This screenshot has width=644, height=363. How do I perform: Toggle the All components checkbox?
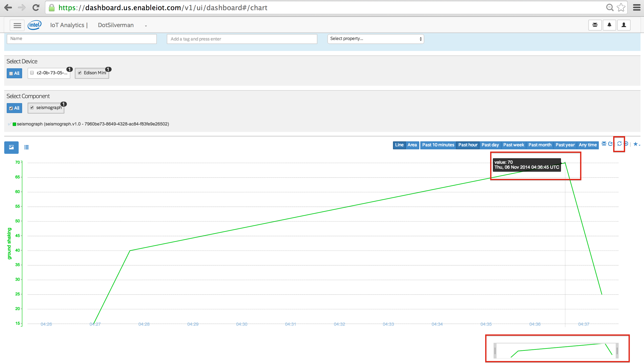(11, 108)
